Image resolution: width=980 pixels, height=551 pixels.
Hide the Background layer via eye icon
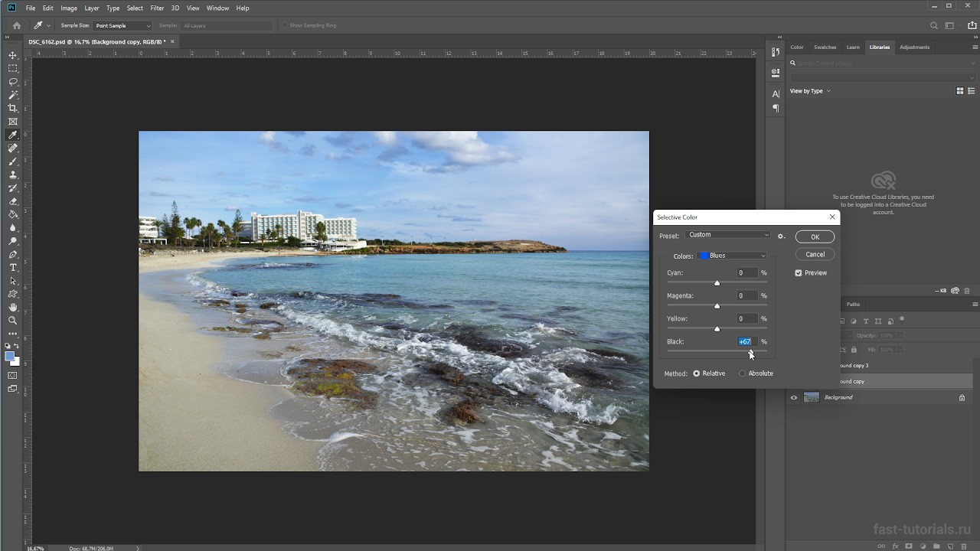click(794, 397)
